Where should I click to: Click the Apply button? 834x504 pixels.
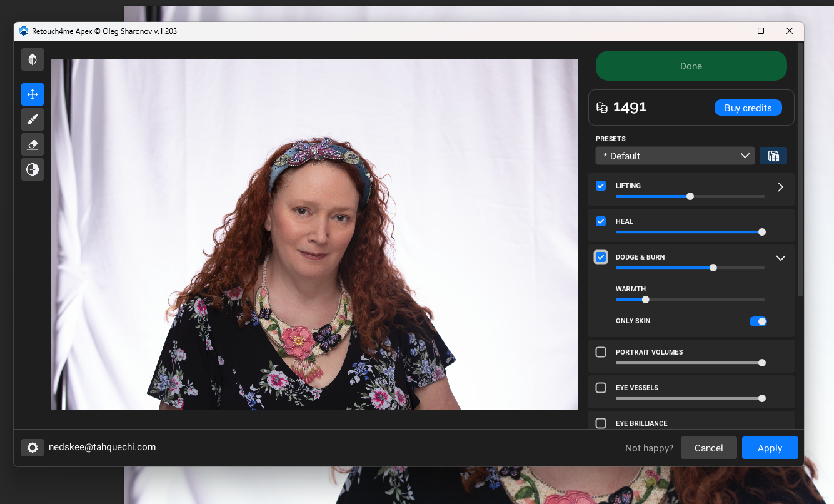pos(770,448)
